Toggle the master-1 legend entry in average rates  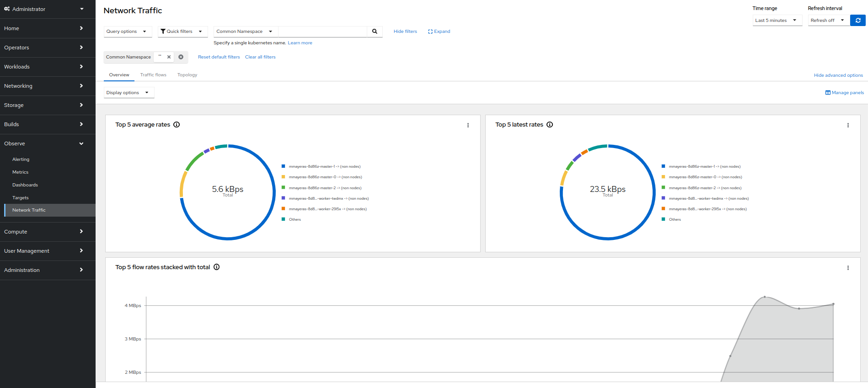point(324,167)
